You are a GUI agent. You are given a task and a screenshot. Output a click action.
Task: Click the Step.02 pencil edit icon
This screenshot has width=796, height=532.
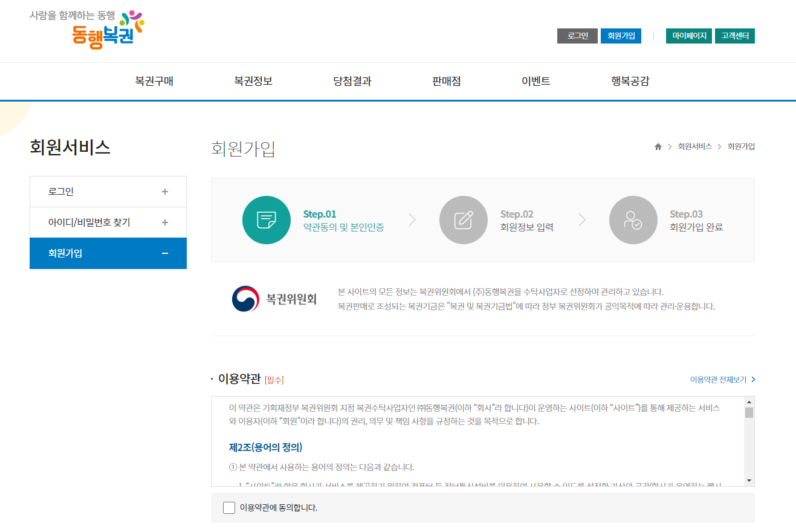click(463, 219)
